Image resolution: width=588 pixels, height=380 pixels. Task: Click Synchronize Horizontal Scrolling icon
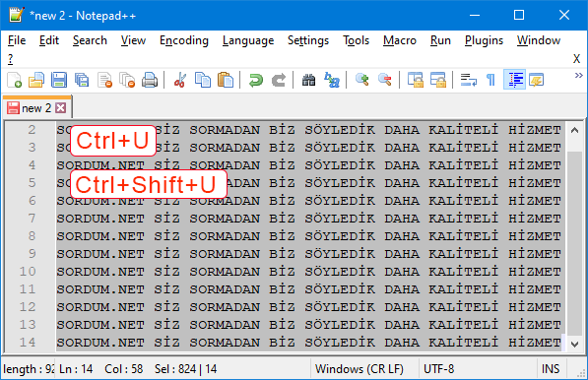[x=438, y=80]
